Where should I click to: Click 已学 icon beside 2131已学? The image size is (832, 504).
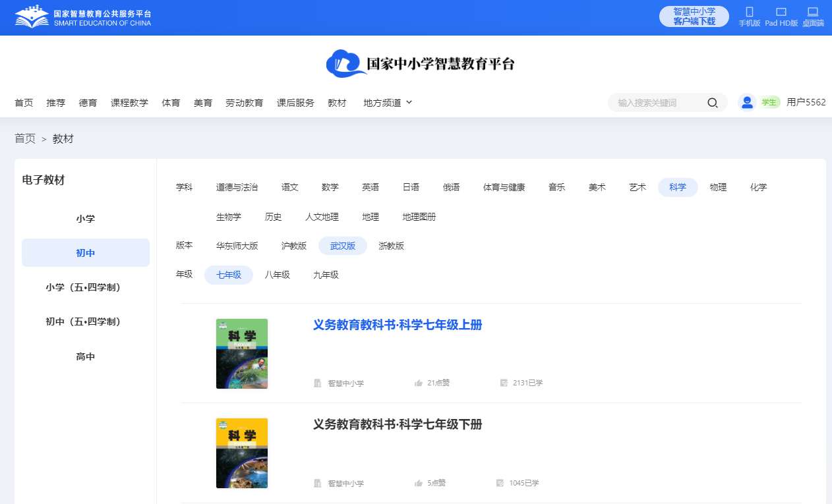pos(504,383)
